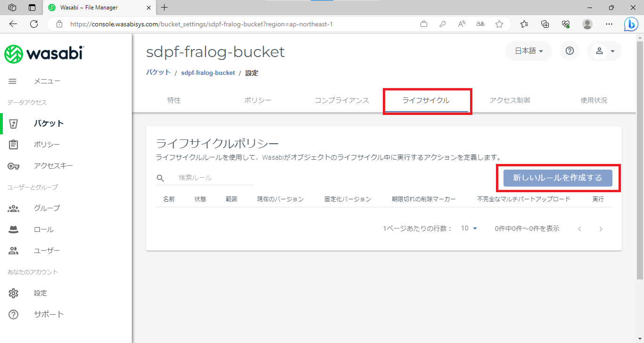The width and height of the screenshot is (644, 343).
Task: Click the translate icon in address bar
Action: click(x=480, y=24)
